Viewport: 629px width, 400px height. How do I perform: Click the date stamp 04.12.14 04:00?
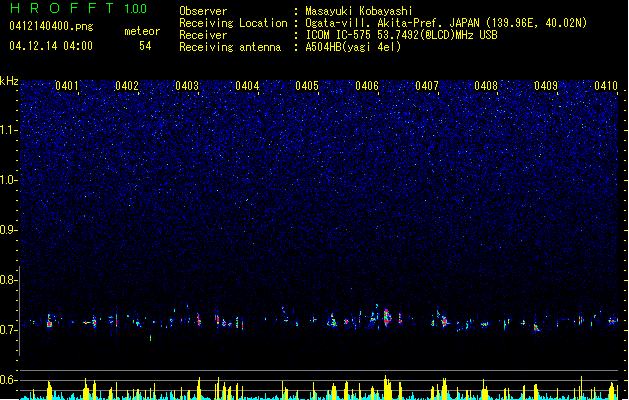pos(51,46)
